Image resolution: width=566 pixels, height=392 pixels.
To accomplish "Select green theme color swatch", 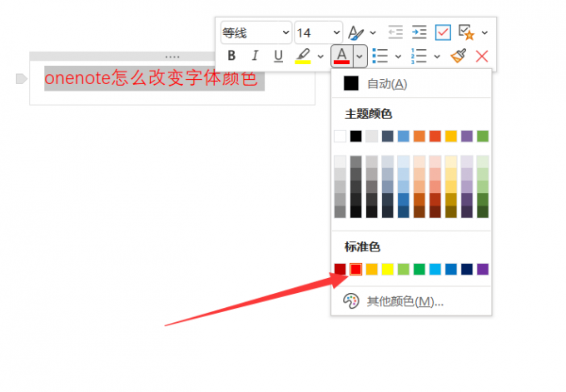I will click(x=483, y=136).
